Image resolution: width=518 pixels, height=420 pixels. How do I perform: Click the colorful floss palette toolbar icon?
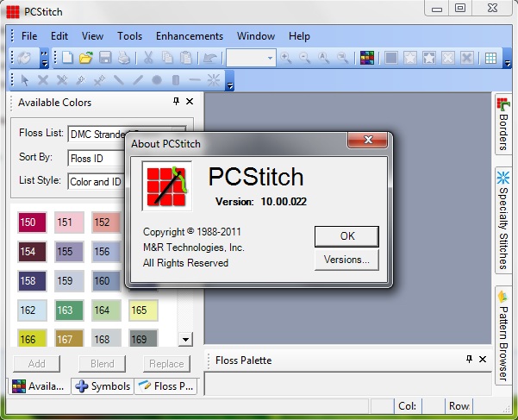367,58
